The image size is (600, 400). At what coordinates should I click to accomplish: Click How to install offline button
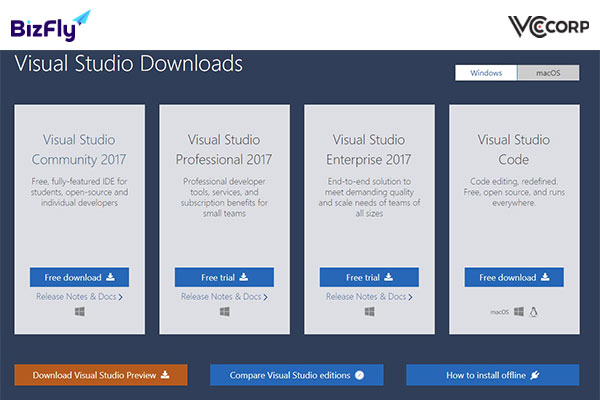(x=492, y=375)
